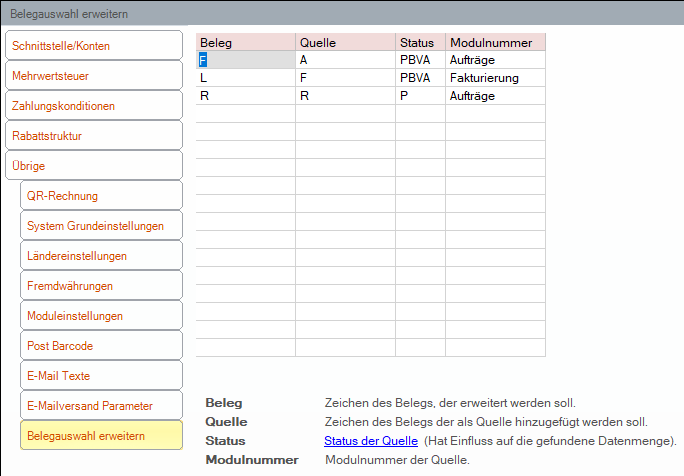684x476 pixels.
Task: Select the Beleg cell containing F
Action: pos(246,60)
